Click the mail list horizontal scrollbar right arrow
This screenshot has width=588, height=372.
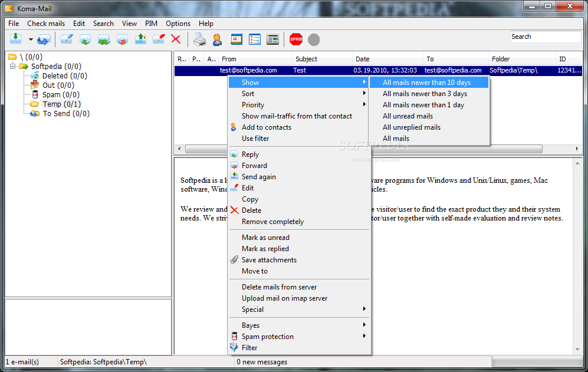(x=577, y=149)
